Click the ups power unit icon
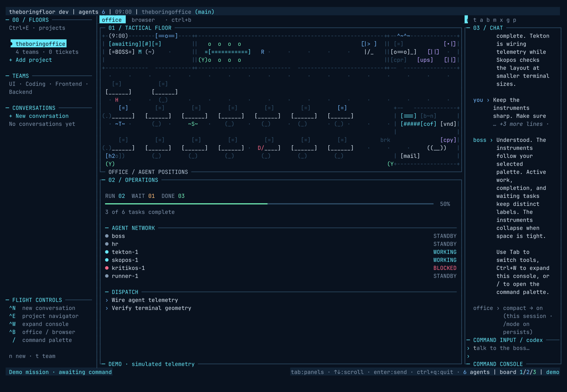Screen dimensions: 567x392 (x=425, y=60)
